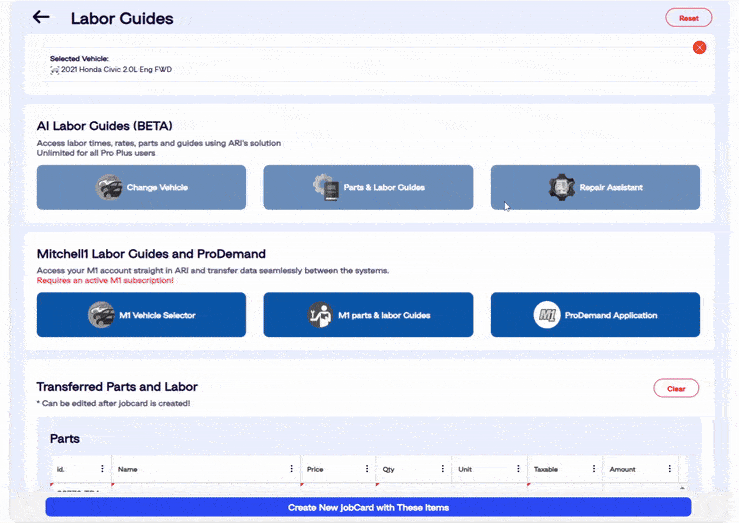The width and height of the screenshot is (739, 523).
Task: Open the Taxable column three-dot menu
Action: pos(594,468)
